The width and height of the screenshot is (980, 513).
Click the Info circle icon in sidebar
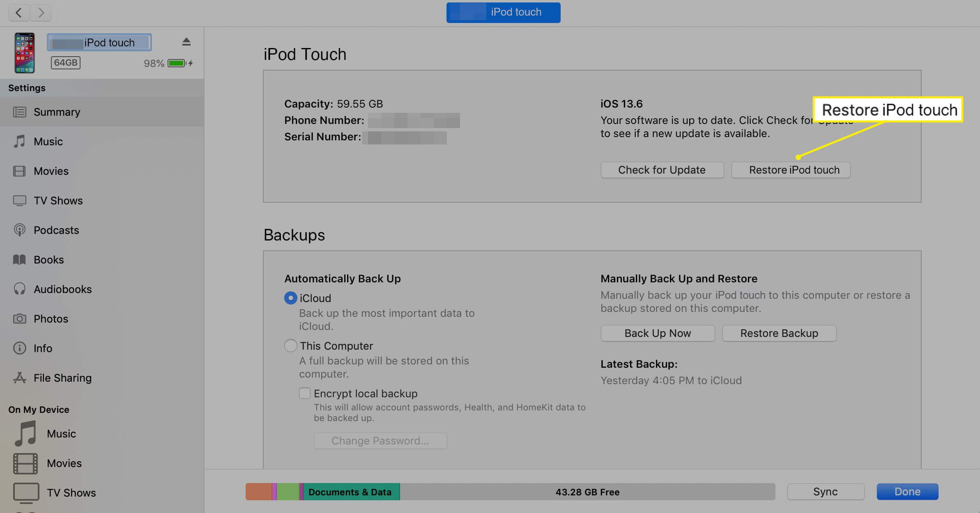[19, 348]
